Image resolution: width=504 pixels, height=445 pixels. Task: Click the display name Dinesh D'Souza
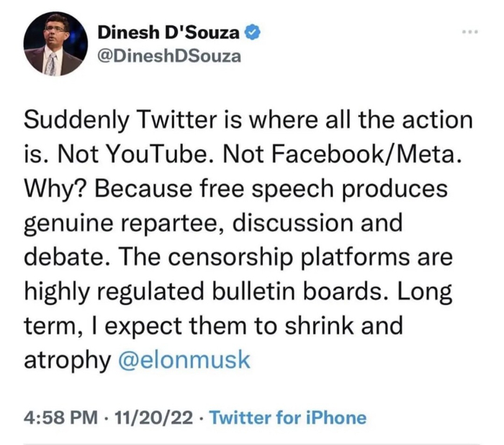pos(168,32)
